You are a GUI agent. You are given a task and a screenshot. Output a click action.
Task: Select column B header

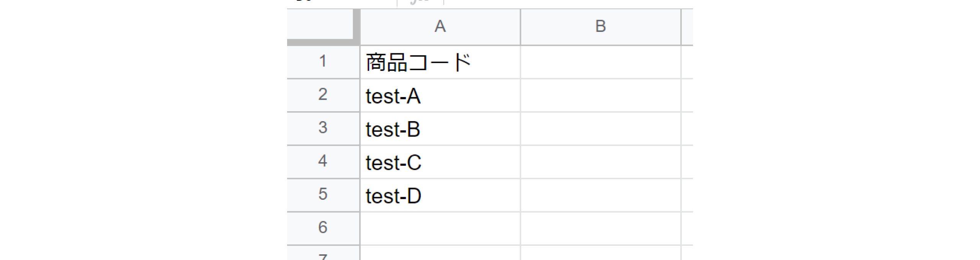(600, 27)
